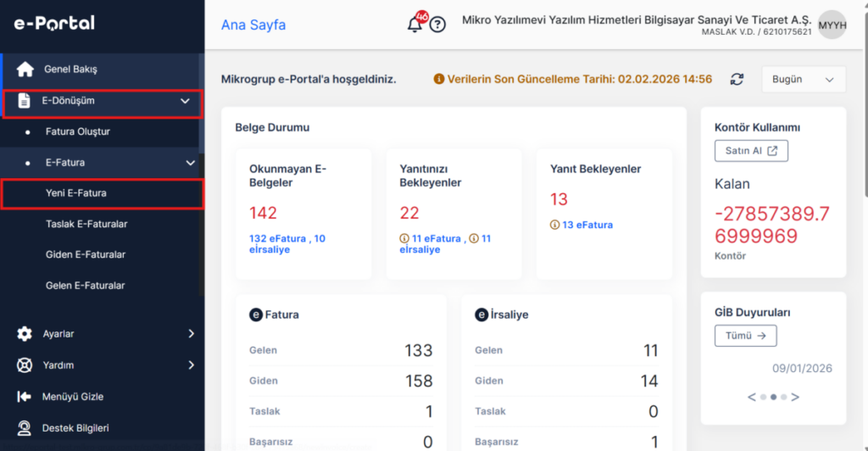The image size is (868, 451).
Task: Click the Genel Bakış home icon
Action: (25, 70)
